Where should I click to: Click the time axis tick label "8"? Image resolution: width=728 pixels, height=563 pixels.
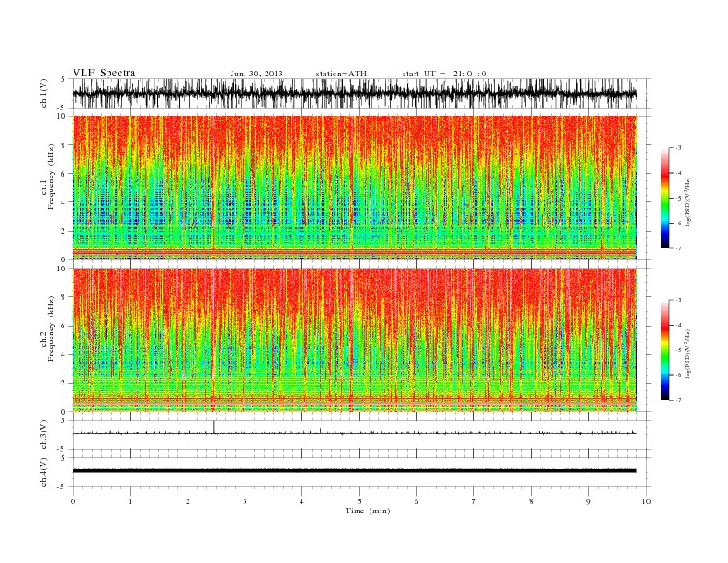[x=531, y=501]
